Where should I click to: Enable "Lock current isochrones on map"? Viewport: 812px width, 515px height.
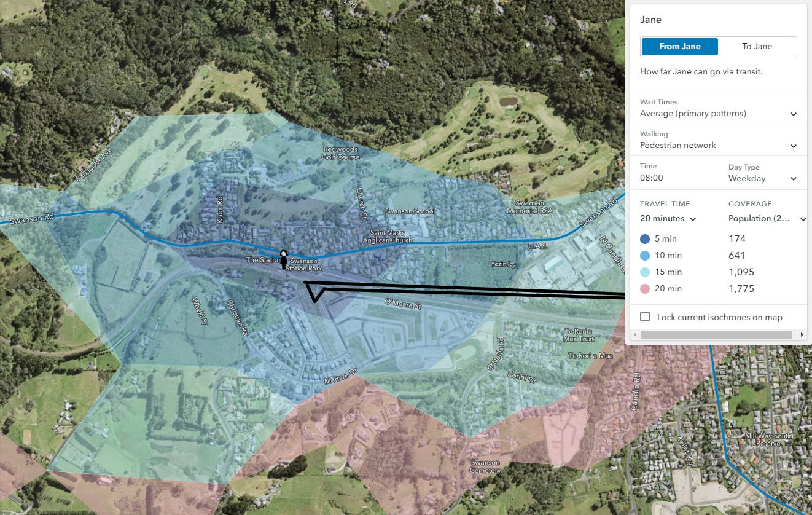tap(645, 316)
